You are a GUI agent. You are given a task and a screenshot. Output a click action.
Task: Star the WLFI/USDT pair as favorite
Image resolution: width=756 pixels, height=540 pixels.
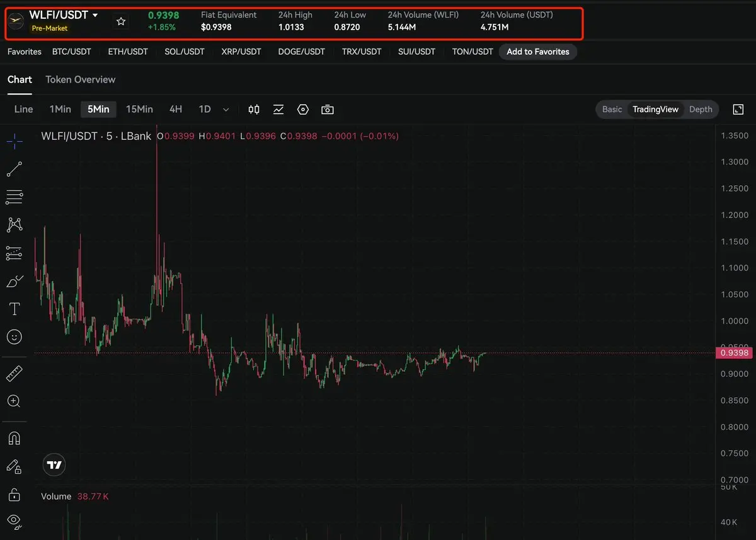click(x=121, y=21)
